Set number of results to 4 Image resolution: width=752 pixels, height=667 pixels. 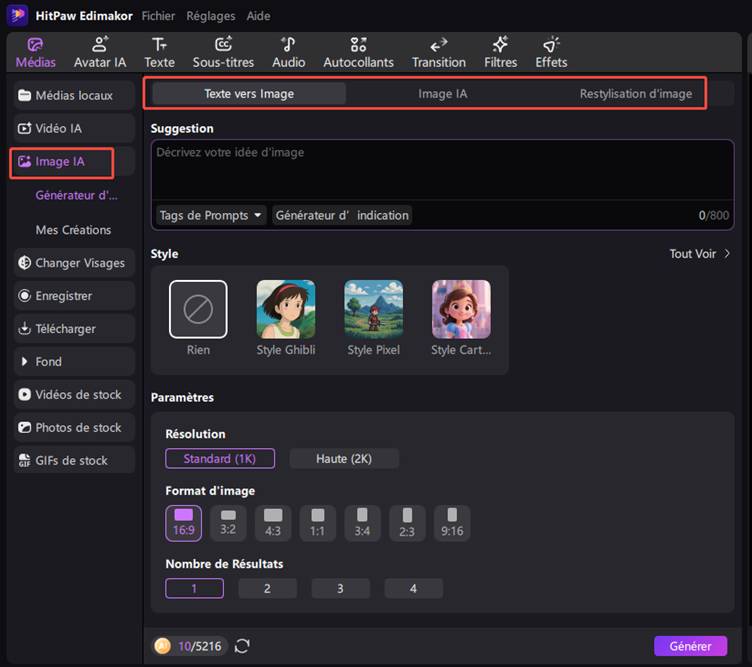pos(413,588)
